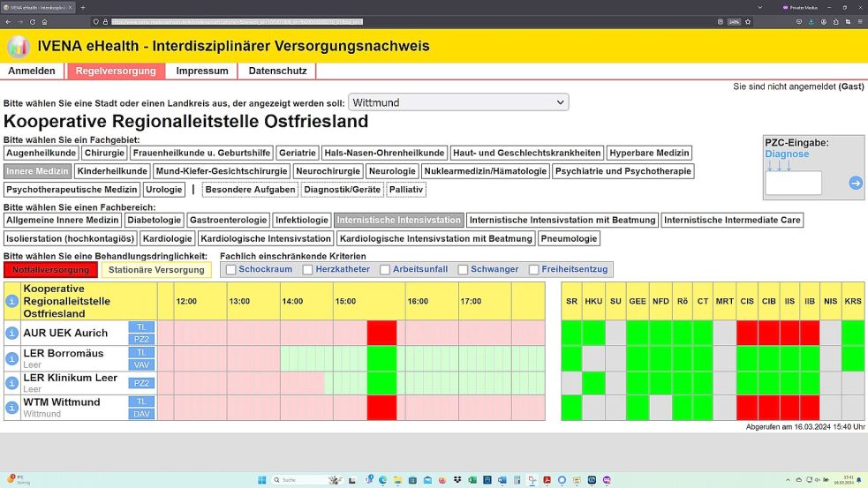Click red 15:30 slot for AUR UEK Aurich
868x488 pixels.
click(381, 333)
